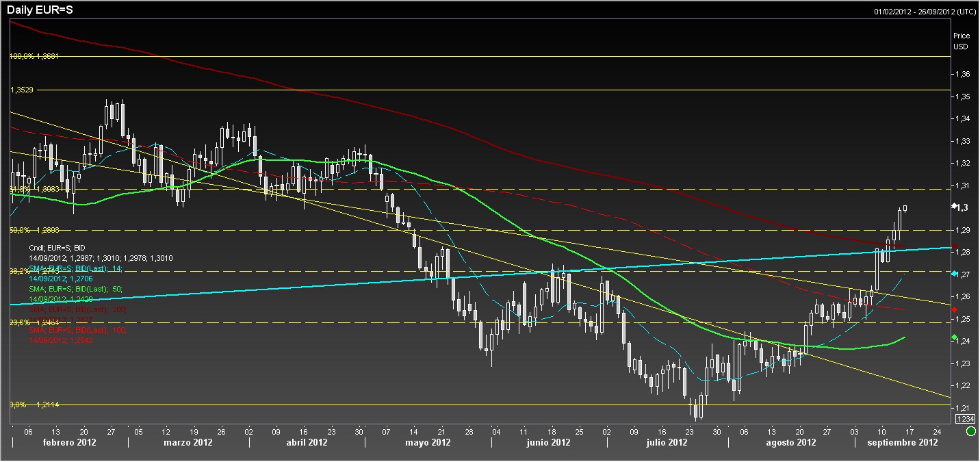Screen dimensions: 980x462
Task: Click the green circle status indicator
Action: [x=970, y=432]
